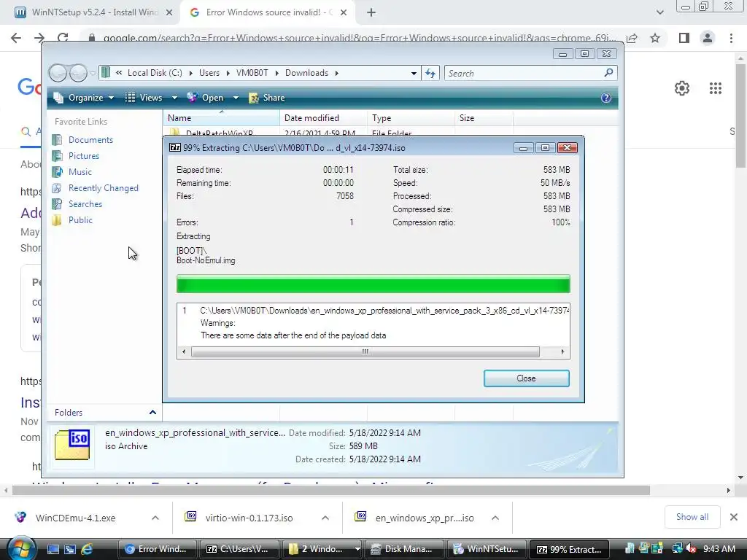Screen dimensions: 747x560
Task: Open Public favorite link
Action: coord(80,220)
